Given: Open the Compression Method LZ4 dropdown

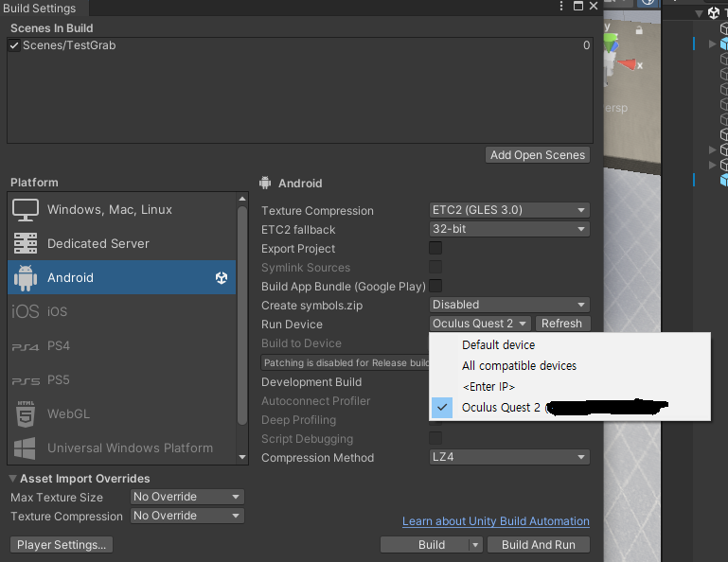Looking at the screenshot, I should (x=509, y=457).
